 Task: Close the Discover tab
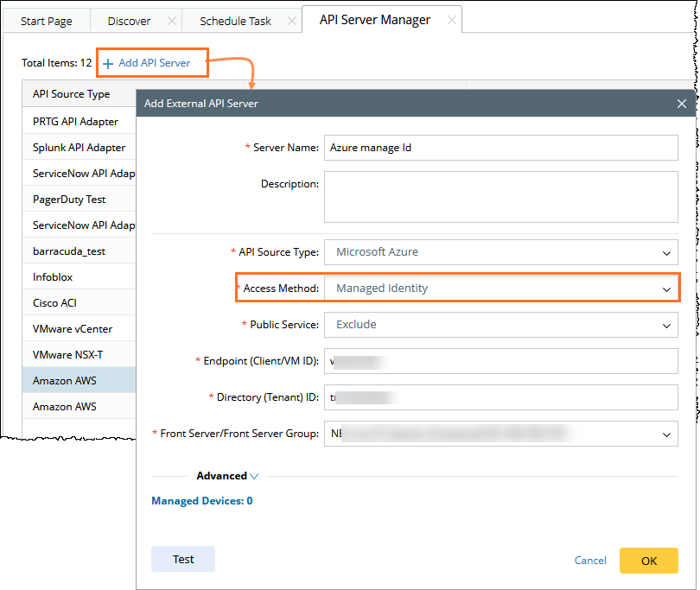point(171,21)
